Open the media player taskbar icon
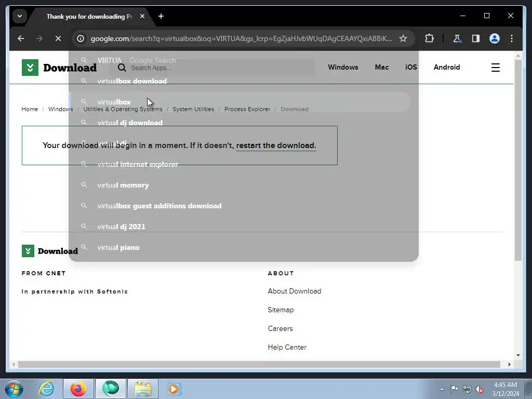532x399 pixels. tap(175, 389)
